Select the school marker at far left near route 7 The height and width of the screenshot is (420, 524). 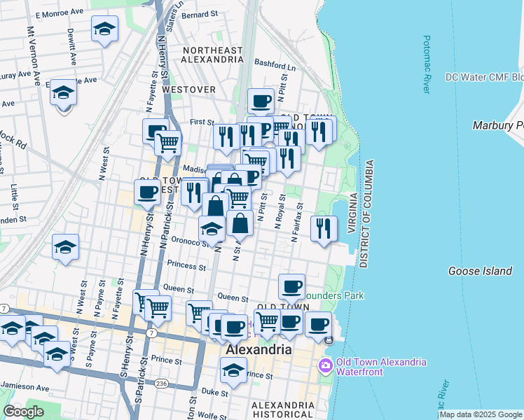(x=13, y=330)
